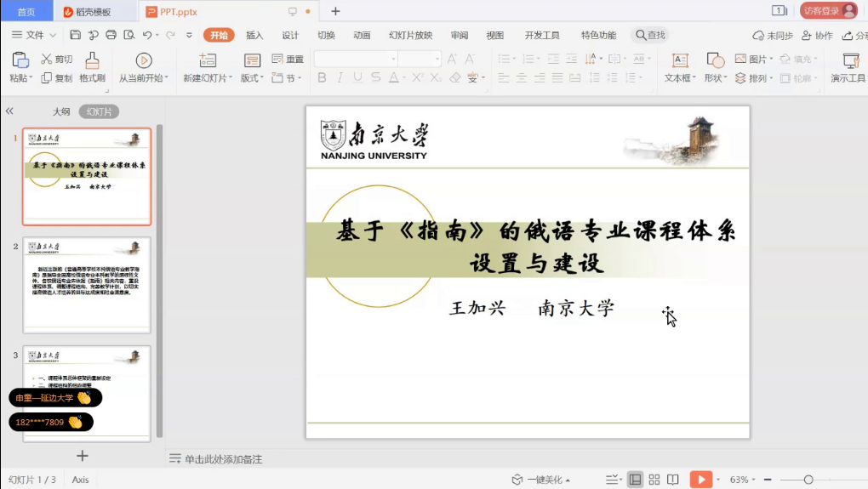868x489 pixels.
Task: Click the Collaborate (协作) button
Action: coord(817,35)
